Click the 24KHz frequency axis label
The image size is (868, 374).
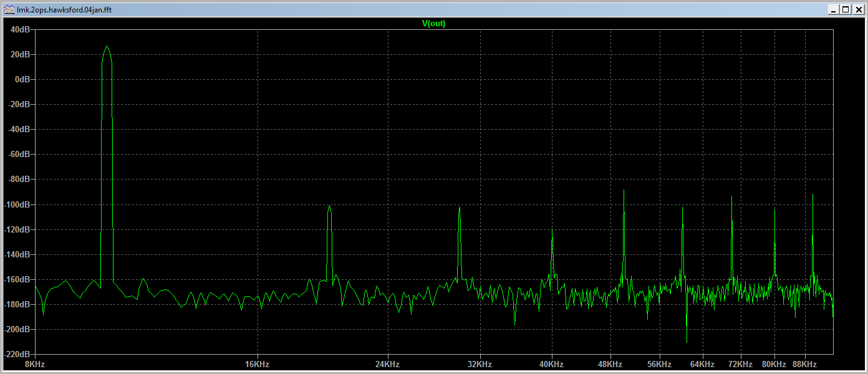click(387, 364)
